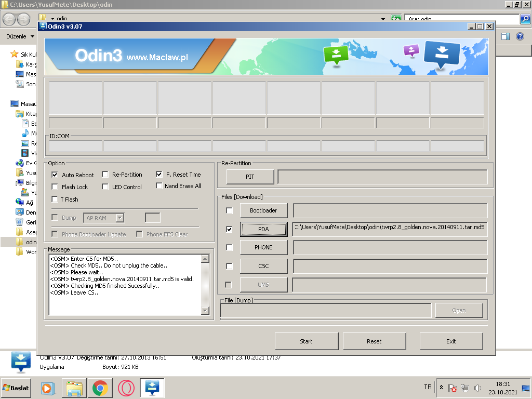
Task: Enable the T Flash checkbox
Action: pyautogui.click(x=55, y=199)
